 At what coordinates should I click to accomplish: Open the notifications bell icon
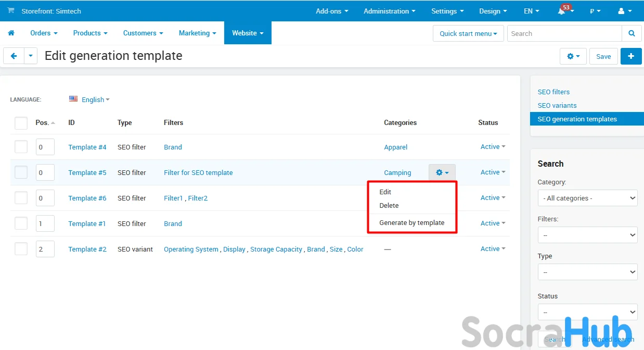pos(562,11)
